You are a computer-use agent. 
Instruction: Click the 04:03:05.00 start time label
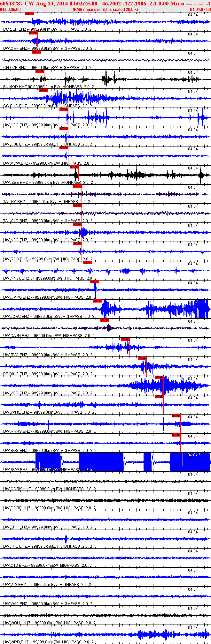click(11, 10)
